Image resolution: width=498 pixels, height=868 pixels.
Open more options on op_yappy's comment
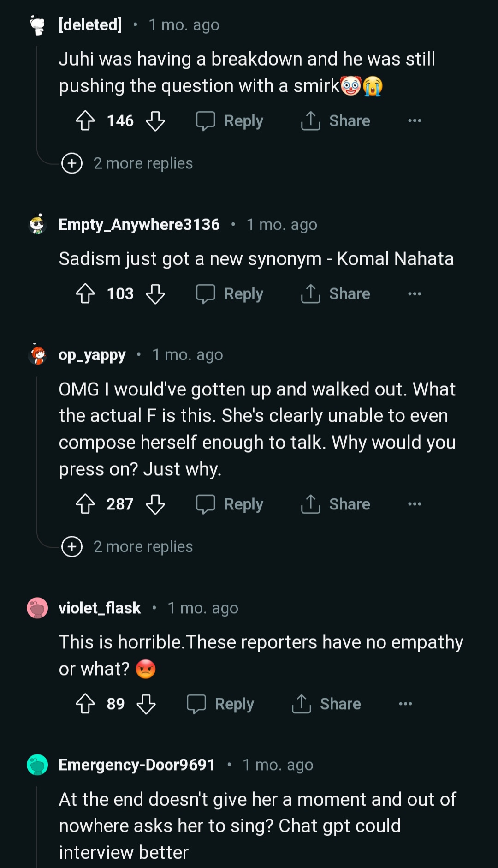pos(415,504)
